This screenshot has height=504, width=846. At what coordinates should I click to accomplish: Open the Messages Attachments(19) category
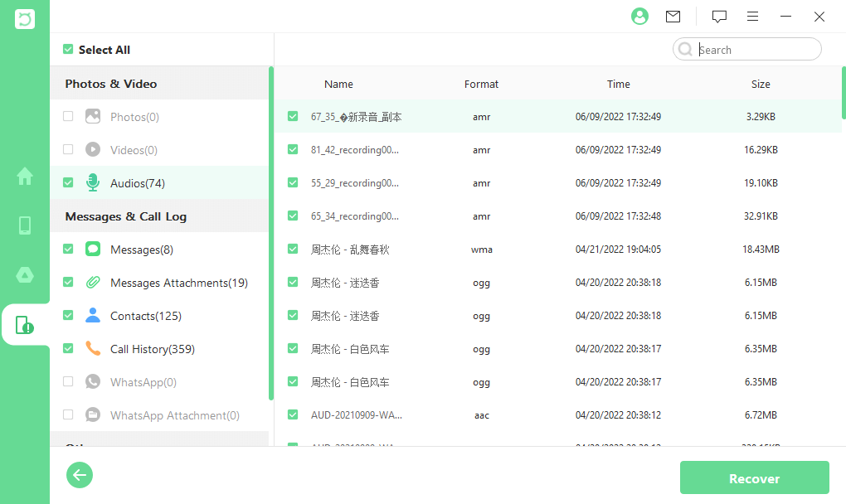click(178, 283)
